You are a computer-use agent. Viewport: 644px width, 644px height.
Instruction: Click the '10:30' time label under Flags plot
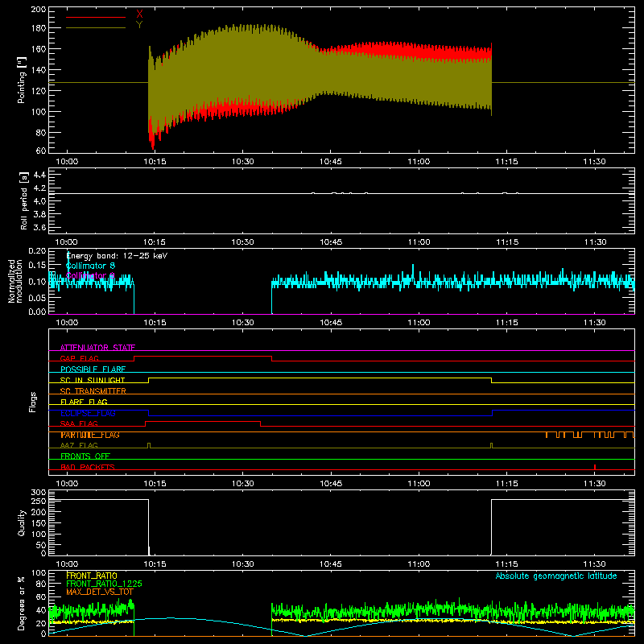tap(243, 484)
